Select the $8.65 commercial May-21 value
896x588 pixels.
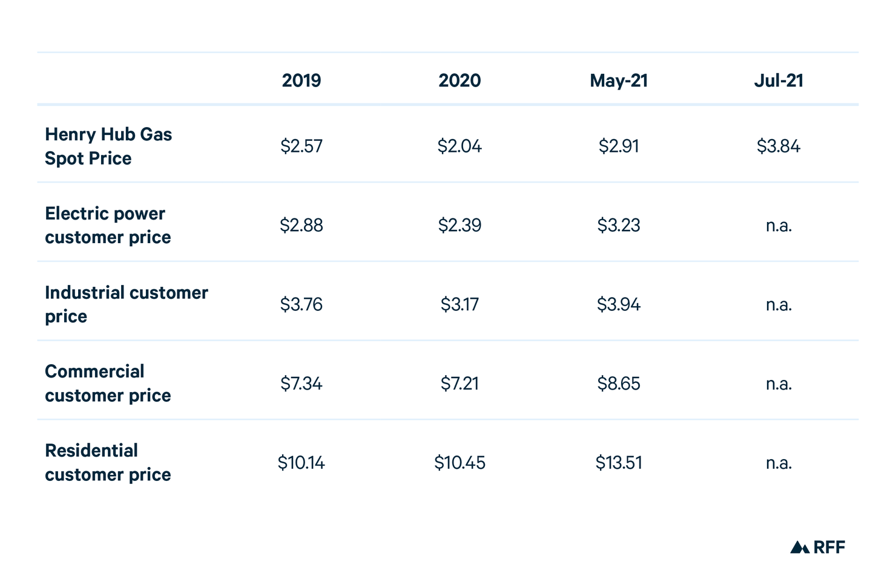[x=619, y=384]
